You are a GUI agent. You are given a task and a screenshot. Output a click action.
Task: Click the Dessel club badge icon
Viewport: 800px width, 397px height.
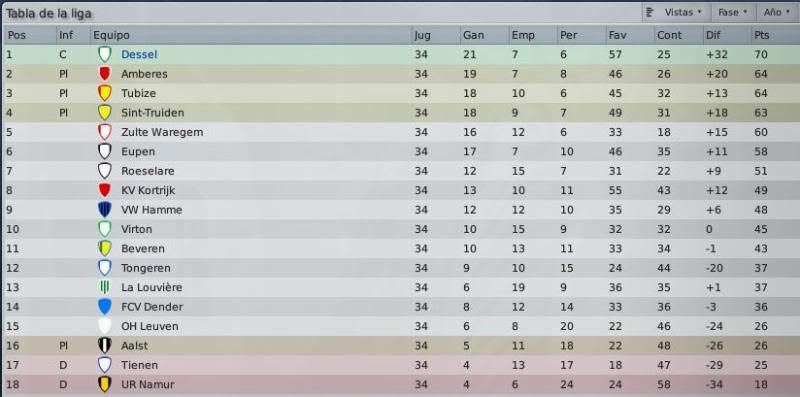tap(105, 55)
